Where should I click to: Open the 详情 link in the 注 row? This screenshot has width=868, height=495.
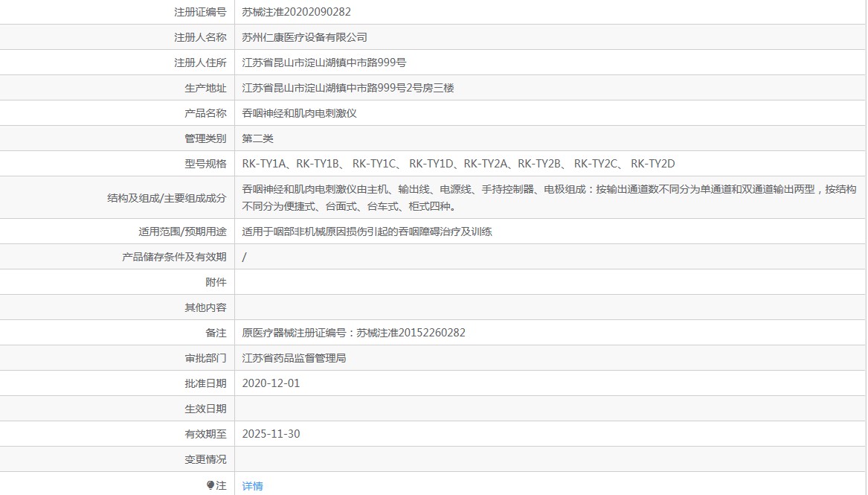[252, 486]
